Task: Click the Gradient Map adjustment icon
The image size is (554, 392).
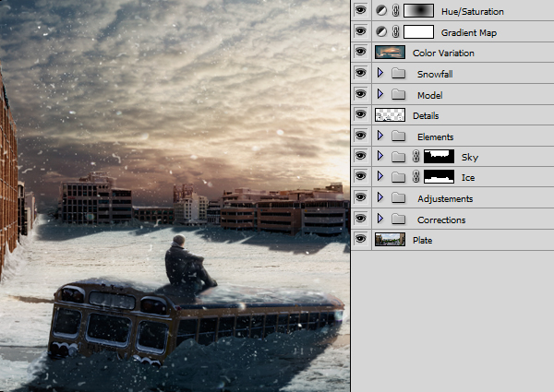Action: point(381,31)
